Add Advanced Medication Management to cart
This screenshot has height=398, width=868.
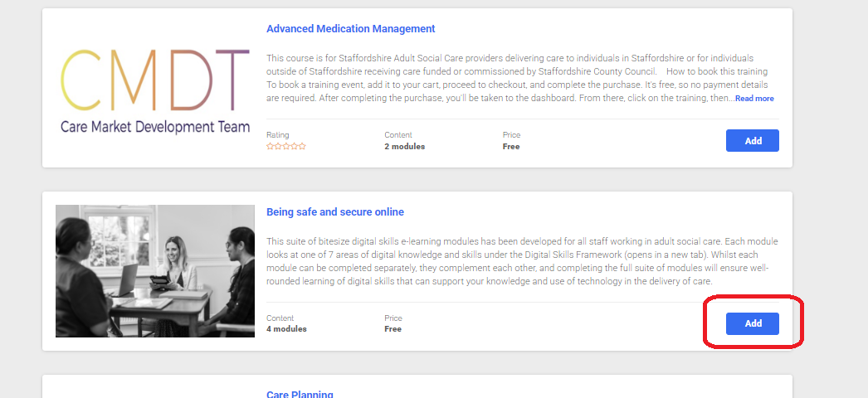753,140
